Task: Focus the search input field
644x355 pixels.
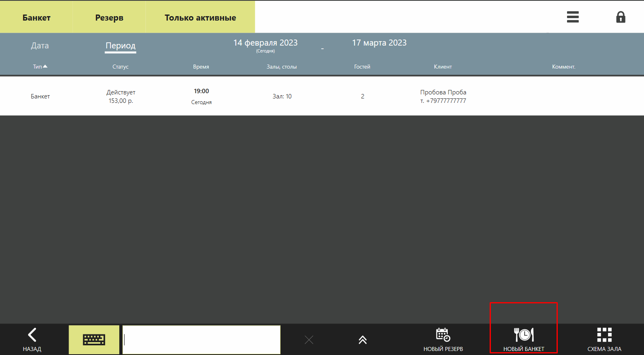Action: (x=202, y=340)
